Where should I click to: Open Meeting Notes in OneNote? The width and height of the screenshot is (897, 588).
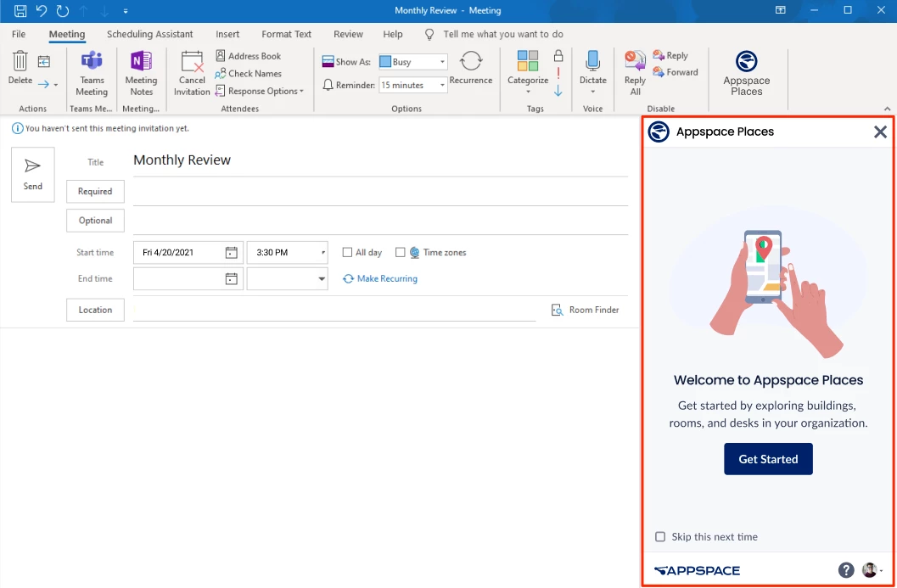coord(142,74)
